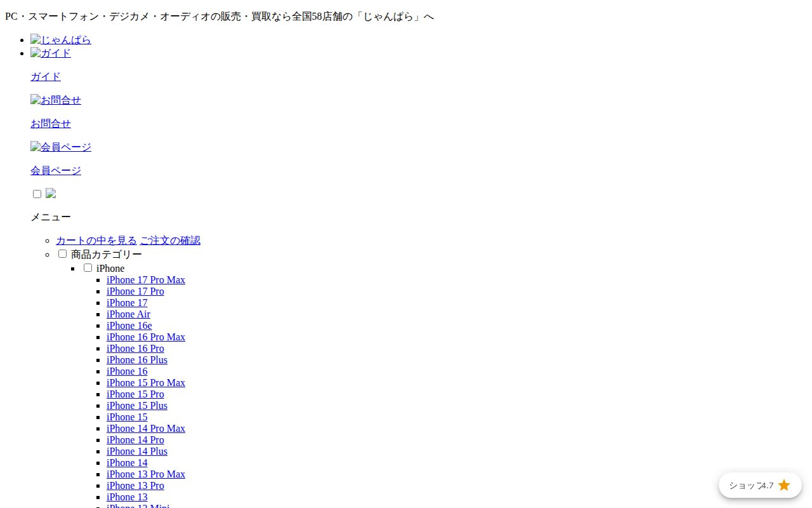Select iPhone 15 Pro Max link
Image resolution: width=812 pixels, height=508 pixels.
coord(146,383)
